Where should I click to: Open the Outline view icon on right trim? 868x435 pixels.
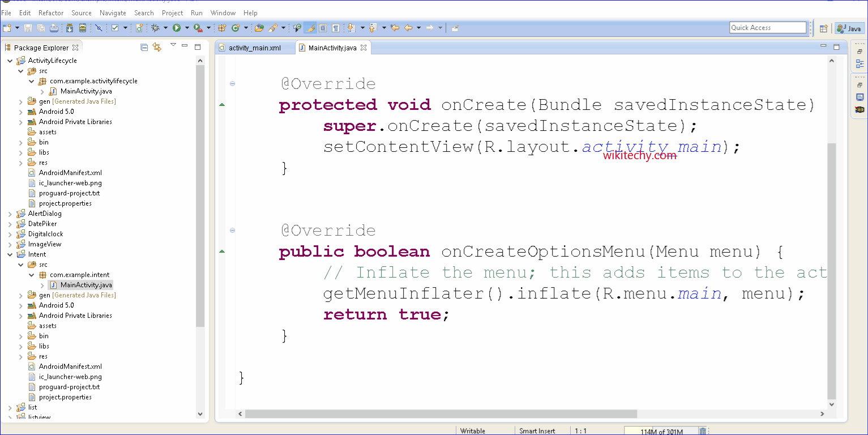pyautogui.click(x=860, y=64)
